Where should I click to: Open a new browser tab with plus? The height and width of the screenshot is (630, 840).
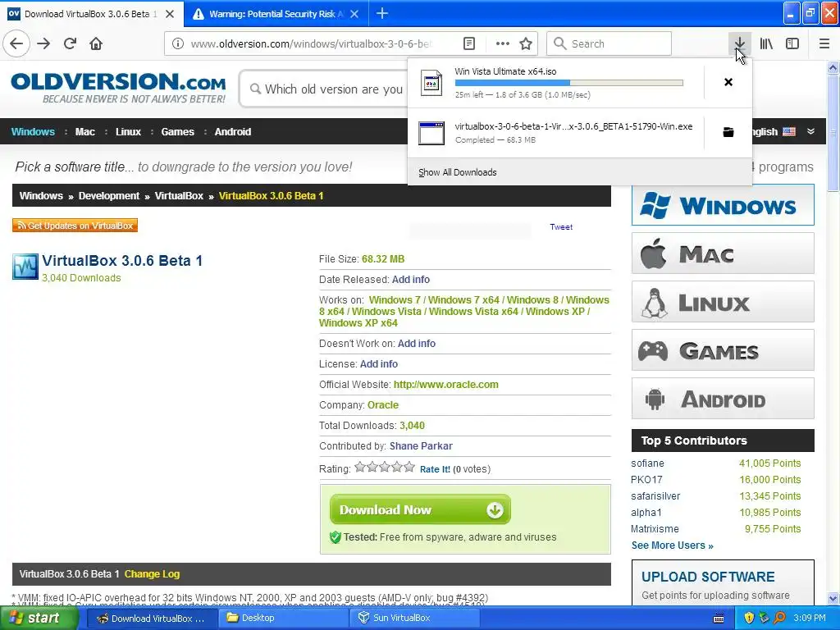pyautogui.click(x=382, y=13)
